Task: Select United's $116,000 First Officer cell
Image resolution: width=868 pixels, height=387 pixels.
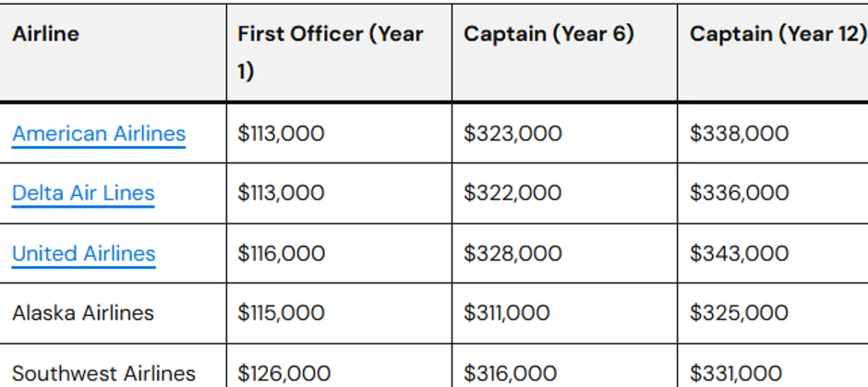Action: (x=281, y=253)
